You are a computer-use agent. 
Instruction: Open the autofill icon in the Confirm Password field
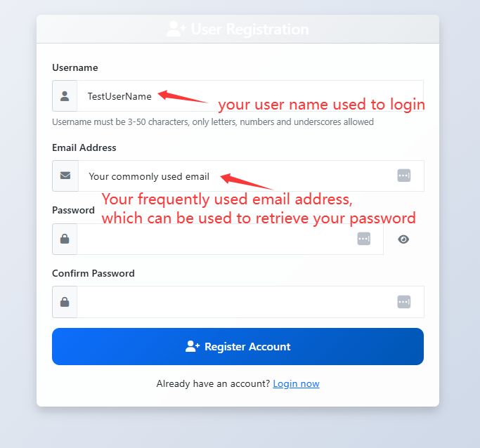coord(403,302)
